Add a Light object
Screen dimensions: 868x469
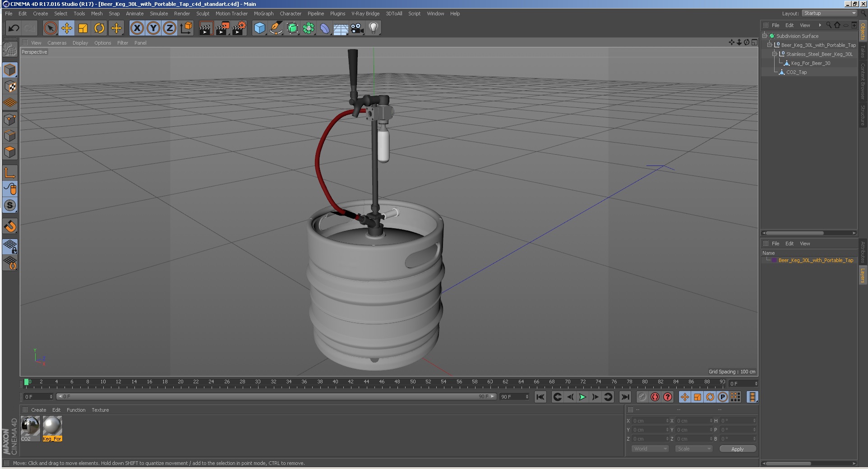point(374,28)
